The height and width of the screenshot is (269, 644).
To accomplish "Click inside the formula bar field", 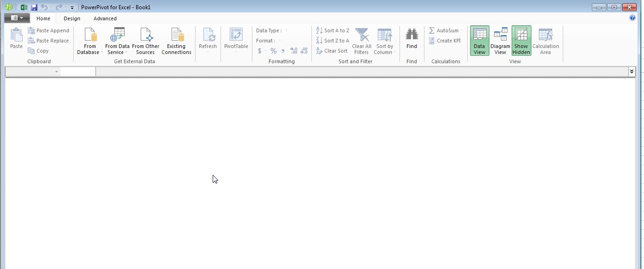I will click(x=362, y=72).
